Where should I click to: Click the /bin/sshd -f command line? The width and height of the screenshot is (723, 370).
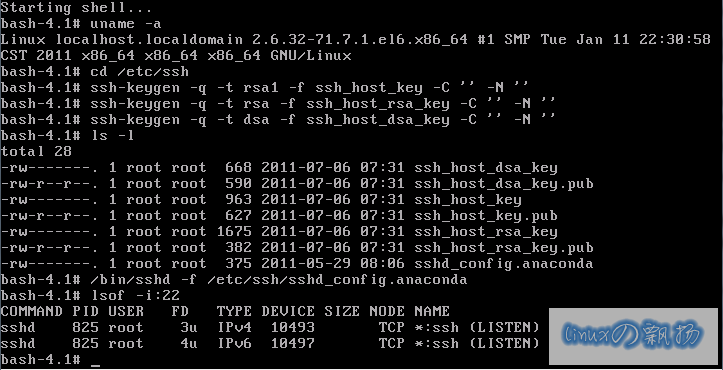(x=234, y=280)
